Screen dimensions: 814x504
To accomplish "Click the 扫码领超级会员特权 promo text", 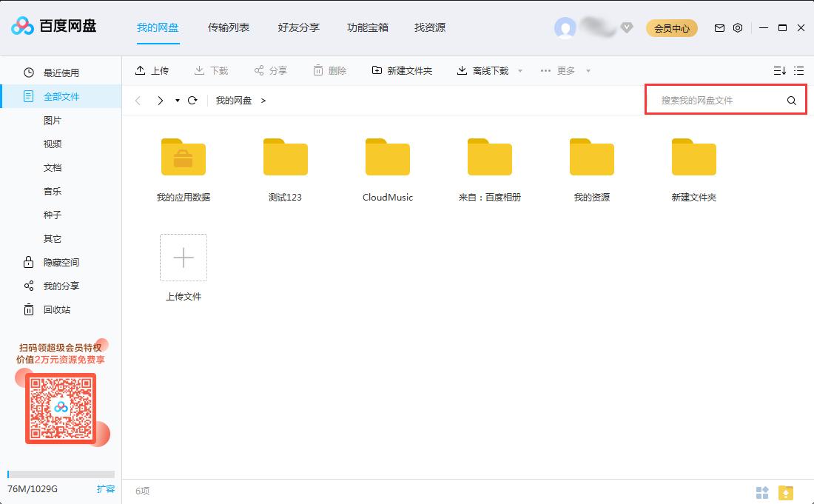I will click(x=60, y=347).
